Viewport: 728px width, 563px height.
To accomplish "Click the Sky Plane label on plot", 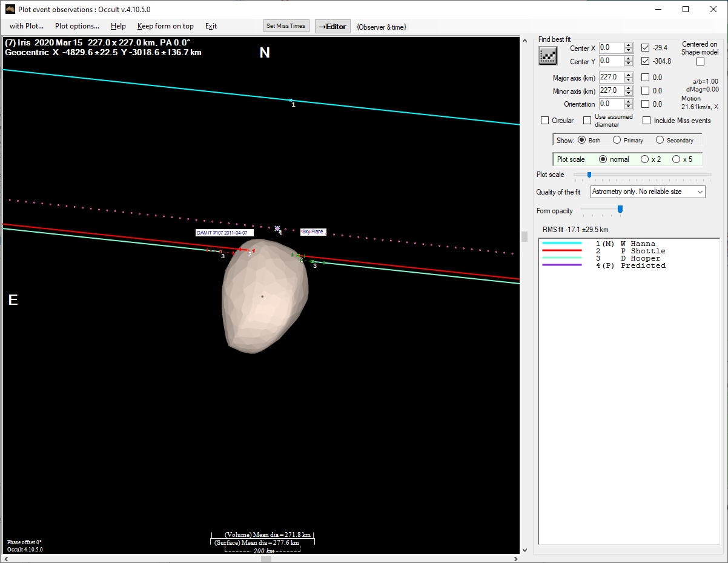I will [x=313, y=232].
